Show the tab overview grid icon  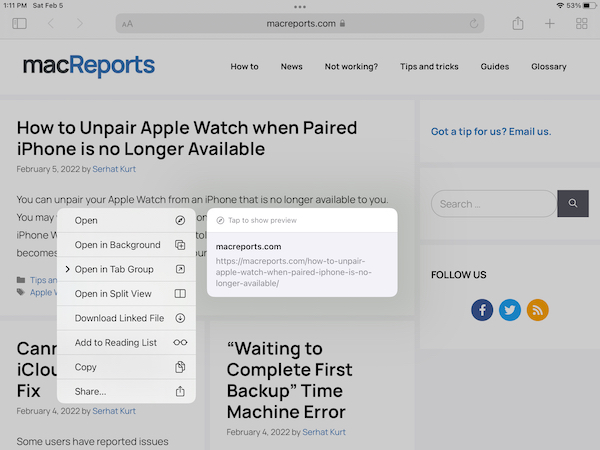point(582,24)
